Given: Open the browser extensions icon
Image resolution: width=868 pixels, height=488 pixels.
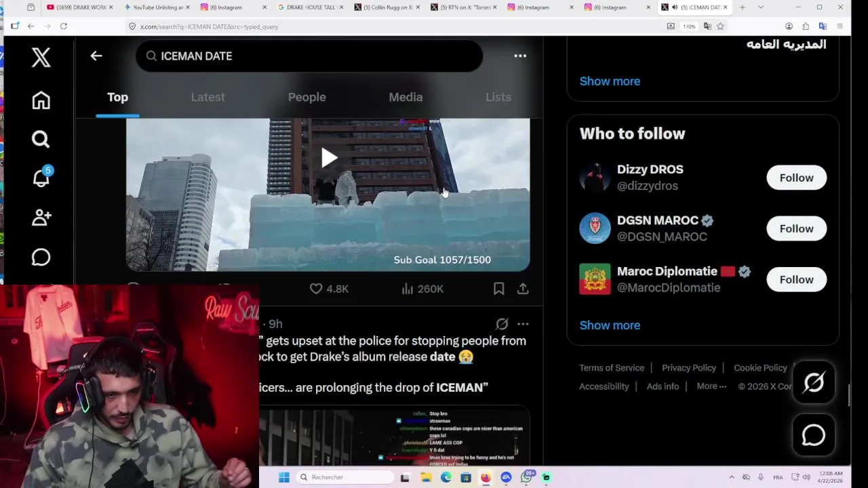Looking at the screenshot, I should click(806, 26).
